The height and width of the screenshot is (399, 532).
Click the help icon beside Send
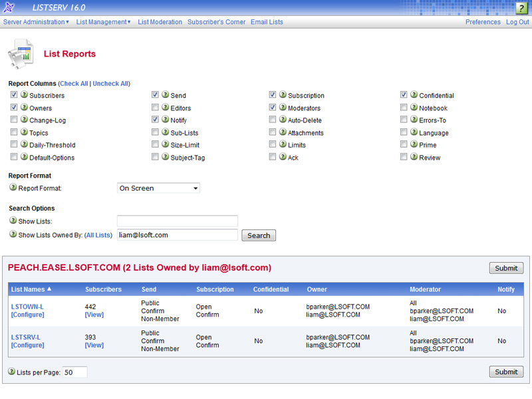(x=165, y=94)
